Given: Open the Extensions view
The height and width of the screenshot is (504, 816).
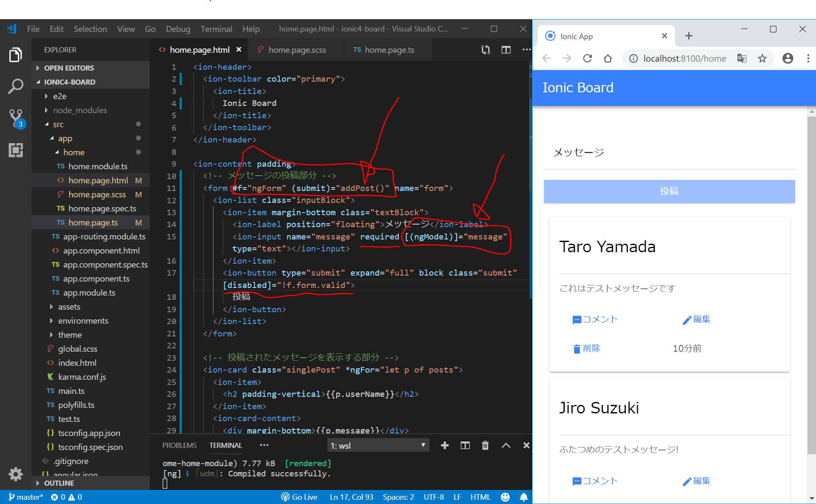Looking at the screenshot, I should click(15, 150).
